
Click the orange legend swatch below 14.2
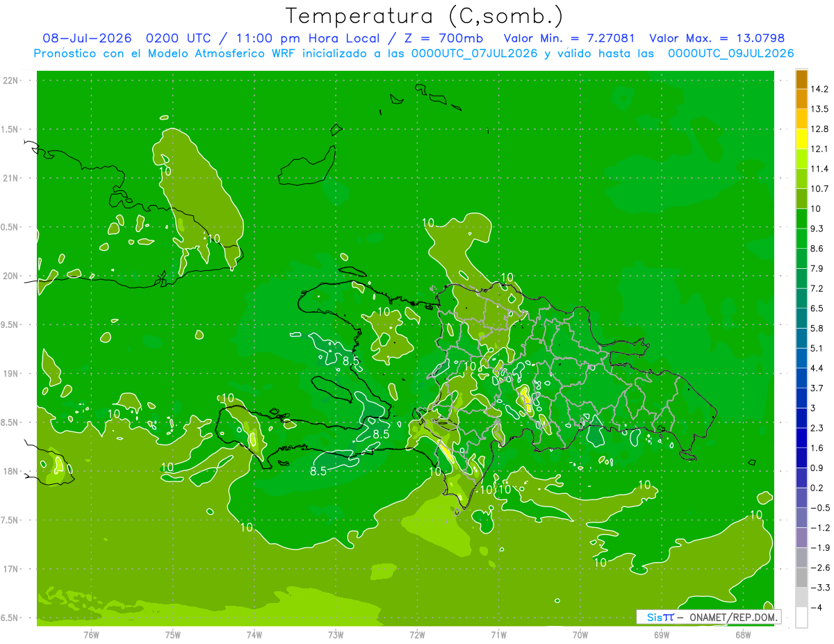[801, 99]
